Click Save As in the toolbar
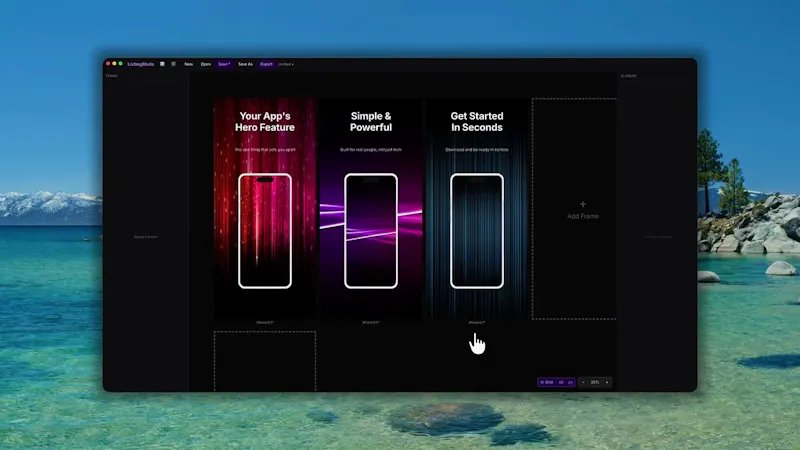This screenshot has width=800, height=450. click(245, 64)
